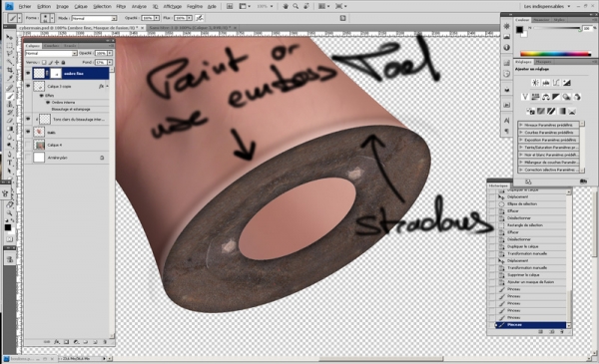Add a Levels adjustment
This screenshot has height=364, width=599.
[x=546, y=83]
